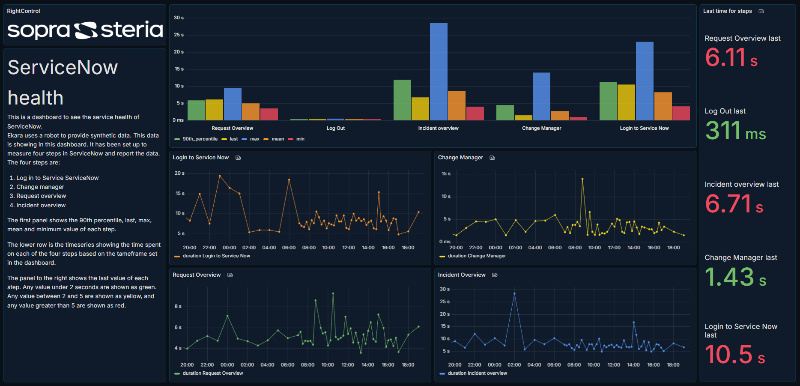
Task: Click list item 4 'Incident overview' in description
Action: [41, 205]
